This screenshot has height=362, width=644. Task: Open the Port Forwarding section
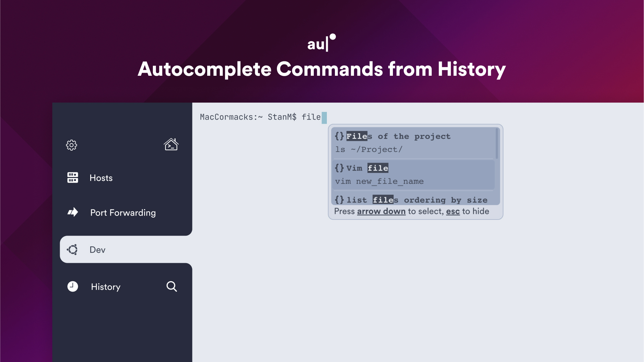(x=123, y=212)
